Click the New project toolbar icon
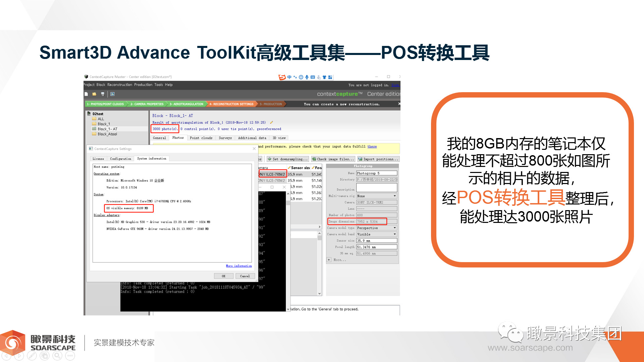The width and height of the screenshot is (644, 362). pyautogui.click(x=86, y=94)
